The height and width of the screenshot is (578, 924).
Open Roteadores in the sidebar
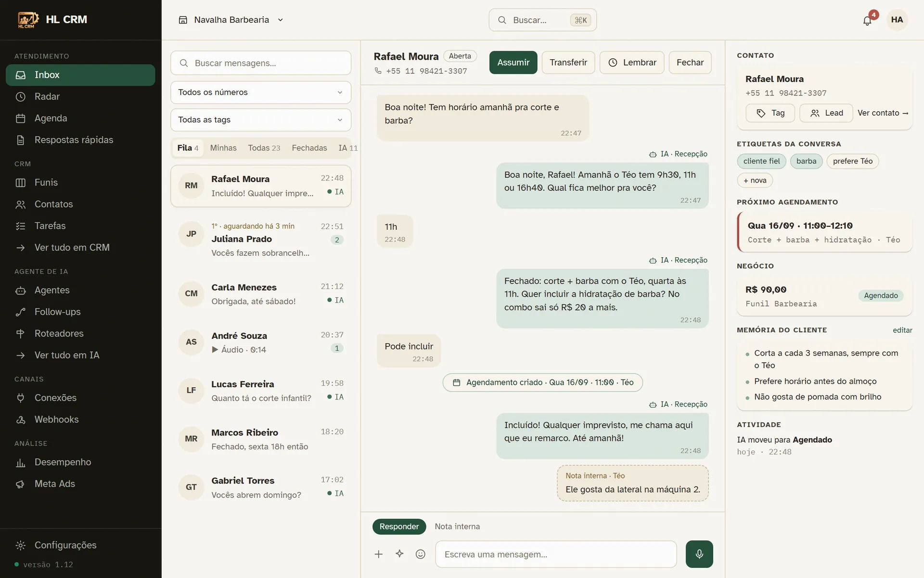point(80,333)
